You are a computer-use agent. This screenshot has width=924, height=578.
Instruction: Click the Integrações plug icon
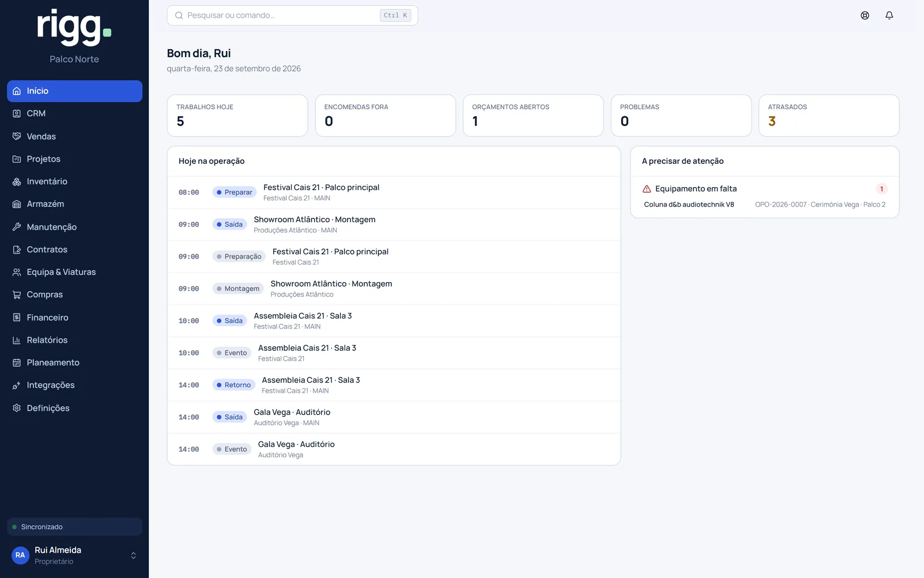pyautogui.click(x=17, y=385)
